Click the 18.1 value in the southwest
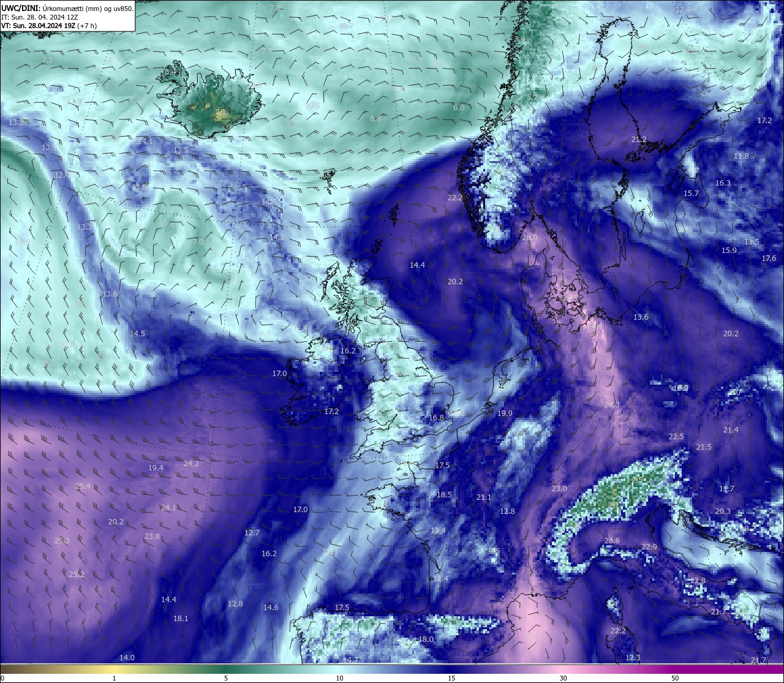 (x=181, y=619)
